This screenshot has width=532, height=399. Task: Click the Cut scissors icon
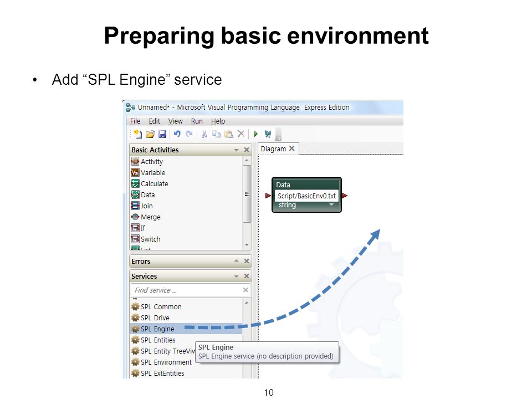204,134
